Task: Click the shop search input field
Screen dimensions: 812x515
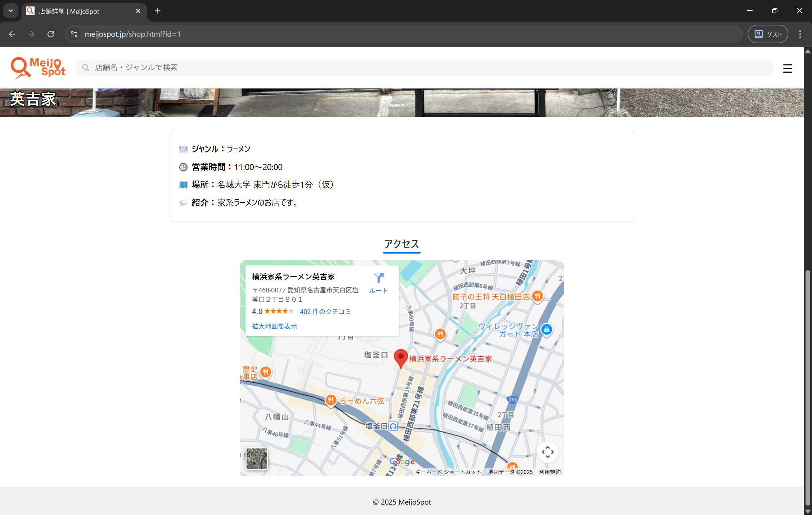Action: click(425, 68)
